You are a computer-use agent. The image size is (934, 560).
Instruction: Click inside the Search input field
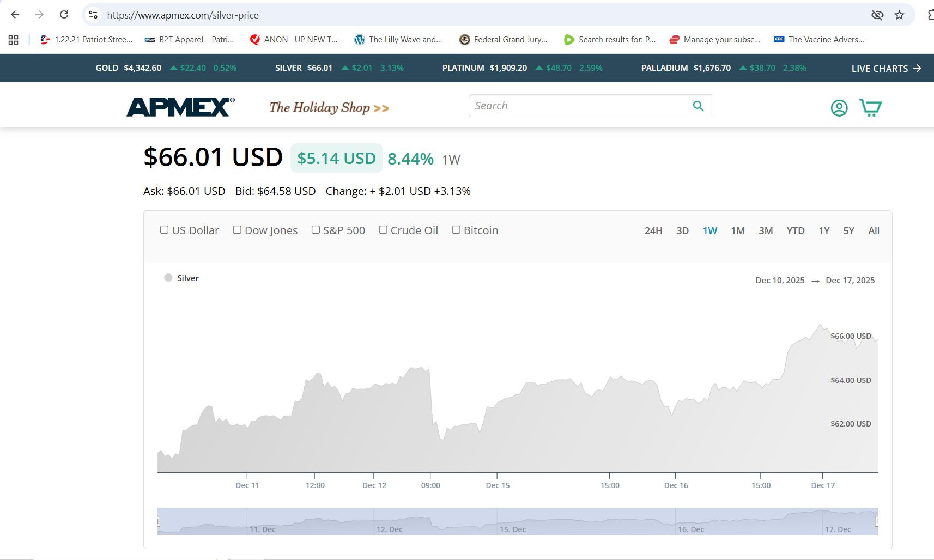click(578, 106)
